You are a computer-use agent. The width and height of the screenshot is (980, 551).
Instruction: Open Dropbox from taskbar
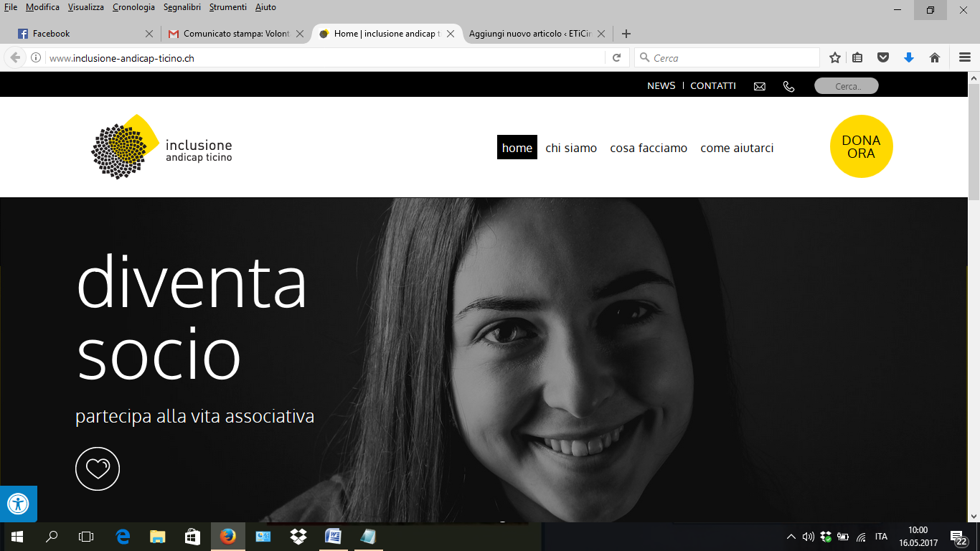(x=298, y=537)
